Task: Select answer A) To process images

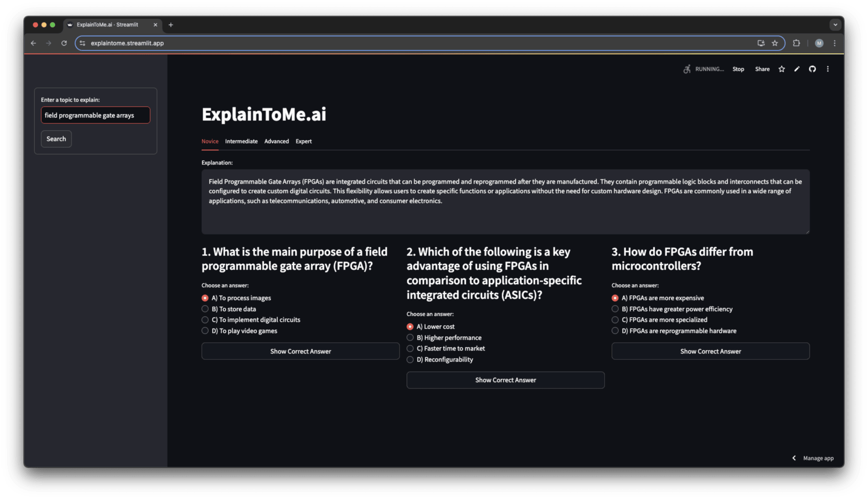Action: click(237, 298)
